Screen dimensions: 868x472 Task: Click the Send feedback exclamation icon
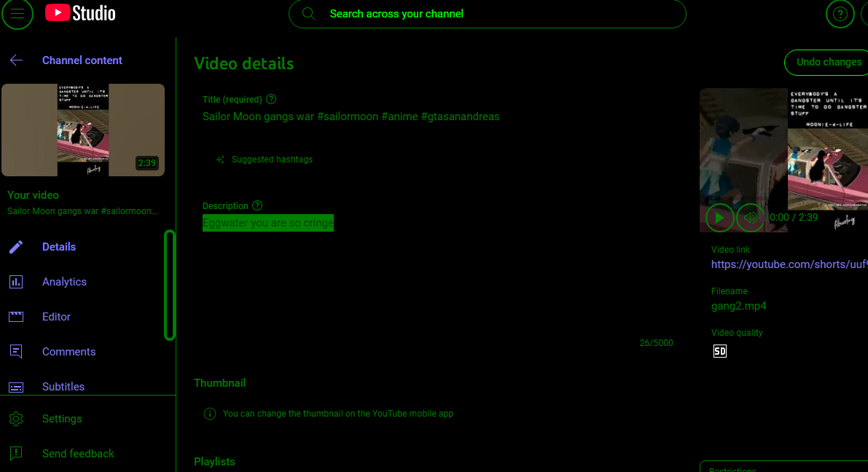tap(16, 454)
